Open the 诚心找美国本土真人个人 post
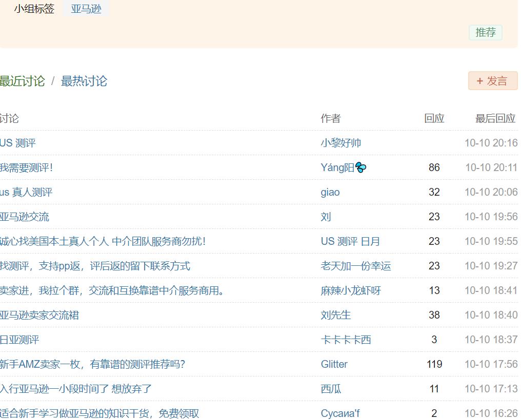 (103, 241)
